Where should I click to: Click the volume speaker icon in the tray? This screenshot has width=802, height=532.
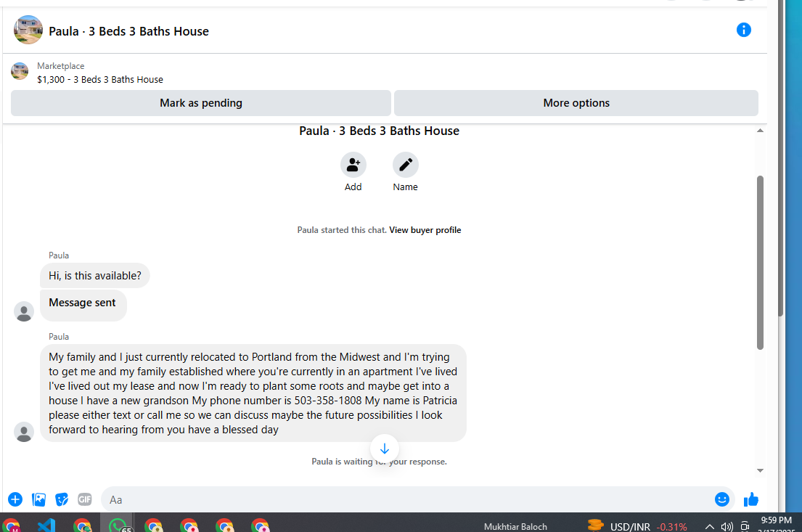click(x=727, y=526)
